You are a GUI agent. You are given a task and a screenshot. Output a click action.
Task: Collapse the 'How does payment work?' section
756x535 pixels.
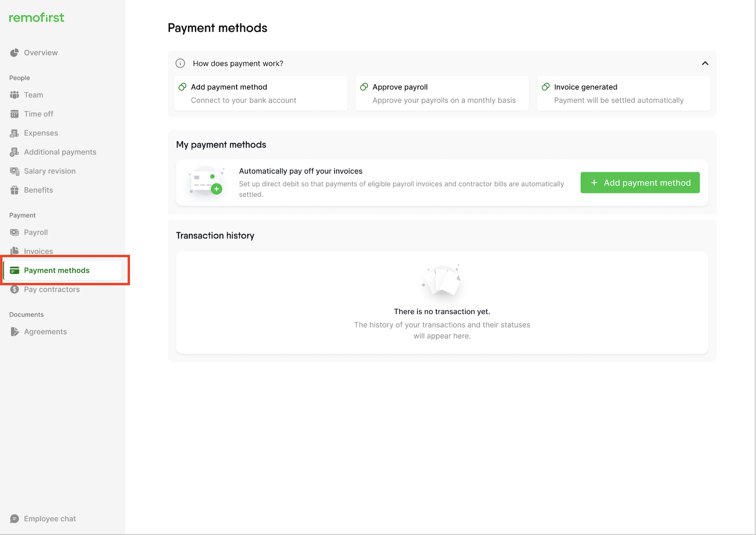[x=705, y=63]
